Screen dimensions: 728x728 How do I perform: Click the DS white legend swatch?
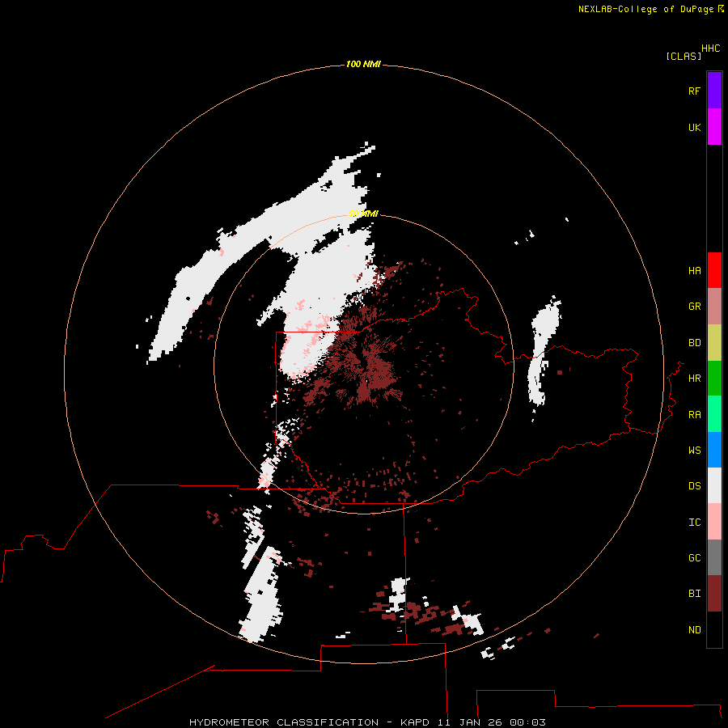[x=714, y=485]
